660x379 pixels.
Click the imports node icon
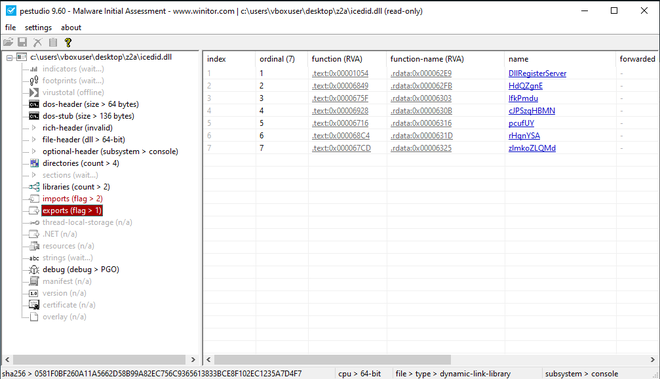point(34,199)
